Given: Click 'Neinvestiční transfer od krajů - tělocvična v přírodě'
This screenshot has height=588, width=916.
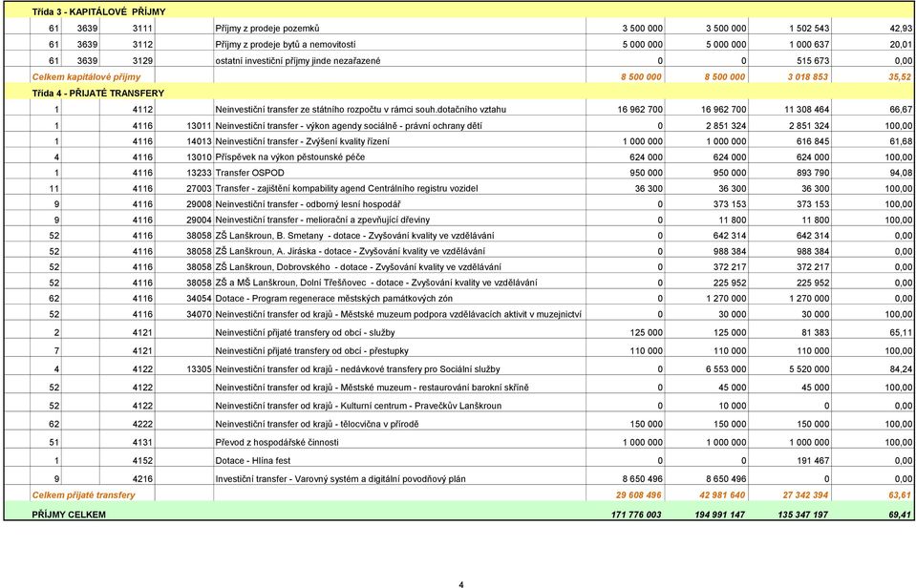Looking at the screenshot, I should point(316,424).
